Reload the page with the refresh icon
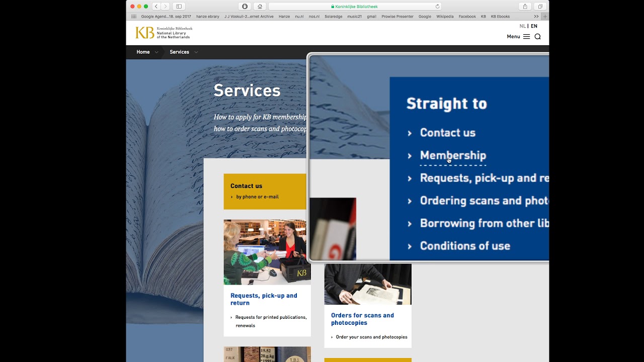Viewport: 644px width, 362px height. 437,7
